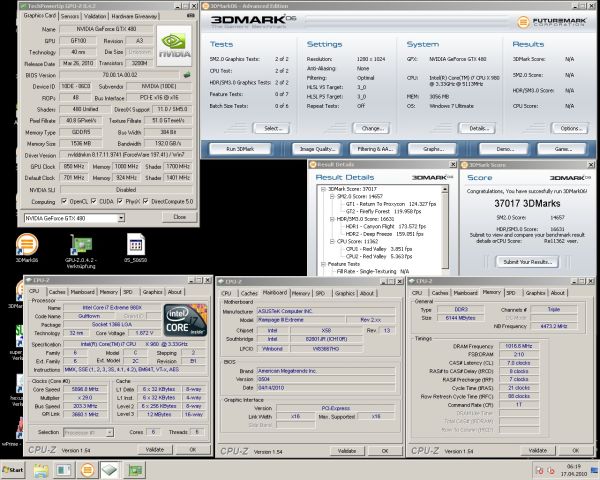Click Validate in the CPU-Z Memory window

click(538, 451)
